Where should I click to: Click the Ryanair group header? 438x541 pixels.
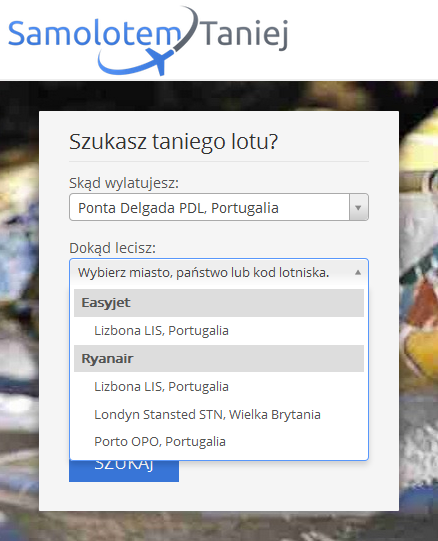(x=219, y=358)
